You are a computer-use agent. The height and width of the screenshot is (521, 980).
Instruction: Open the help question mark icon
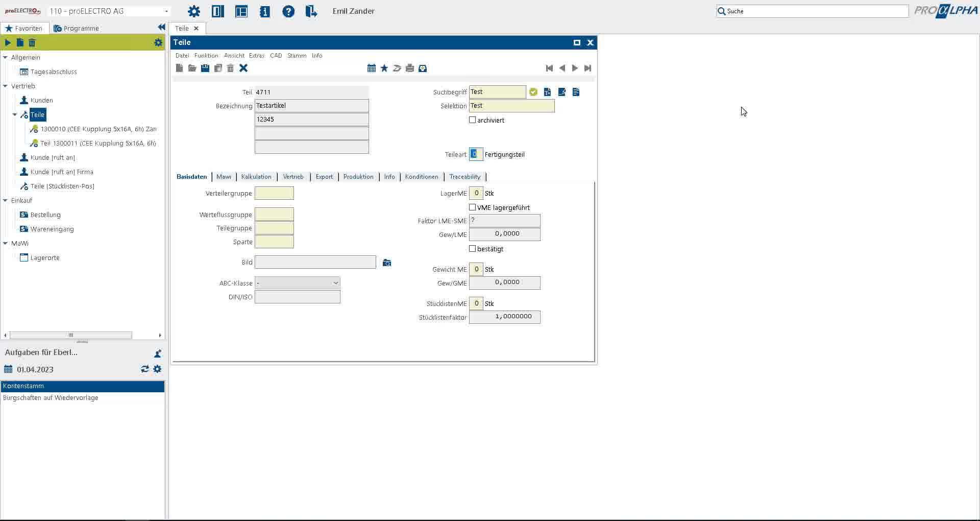tap(288, 11)
